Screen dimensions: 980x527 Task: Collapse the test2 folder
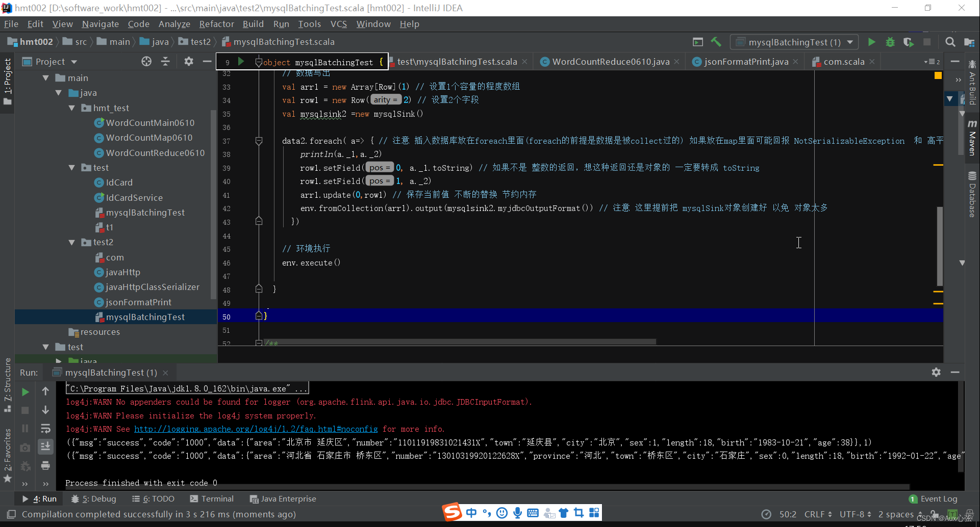71,242
